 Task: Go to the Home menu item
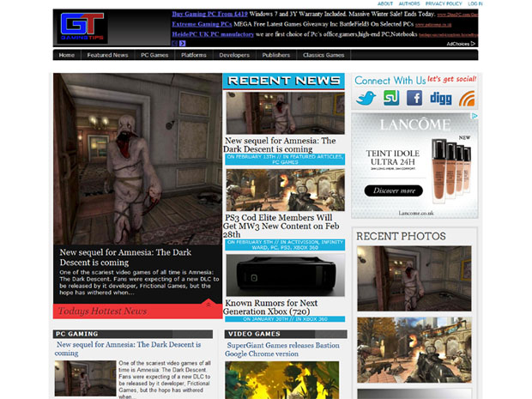click(67, 55)
